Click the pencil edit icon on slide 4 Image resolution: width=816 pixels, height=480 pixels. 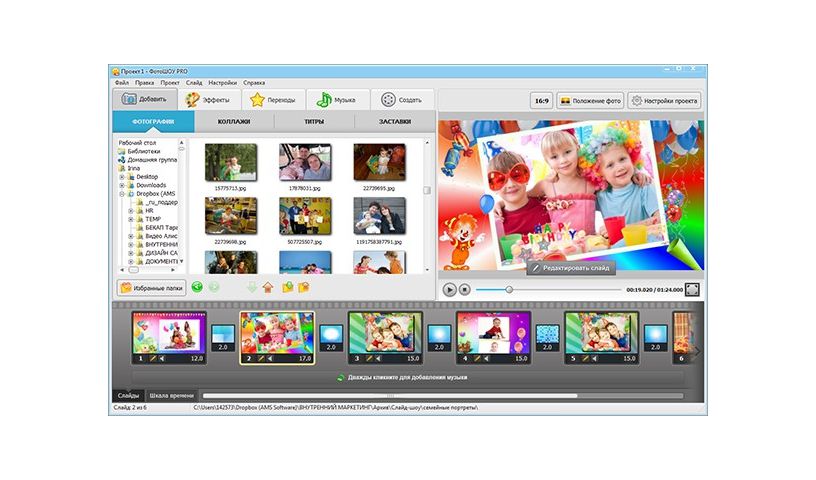[x=478, y=359]
